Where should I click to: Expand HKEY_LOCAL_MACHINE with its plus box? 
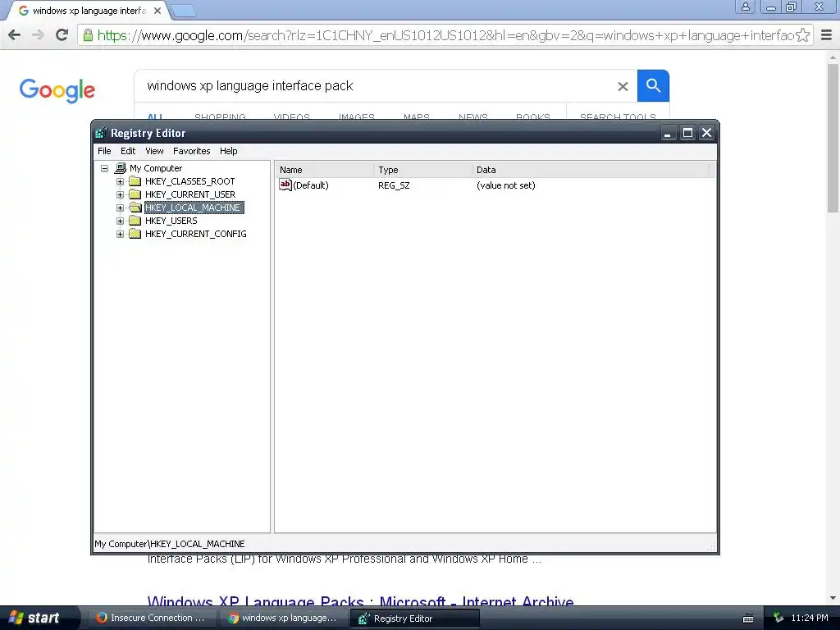click(x=120, y=208)
